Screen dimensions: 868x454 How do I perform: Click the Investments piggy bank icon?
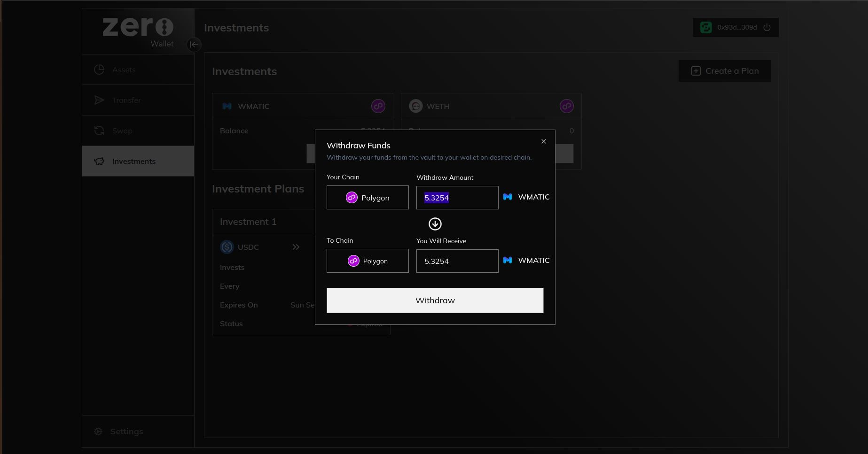click(99, 161)
